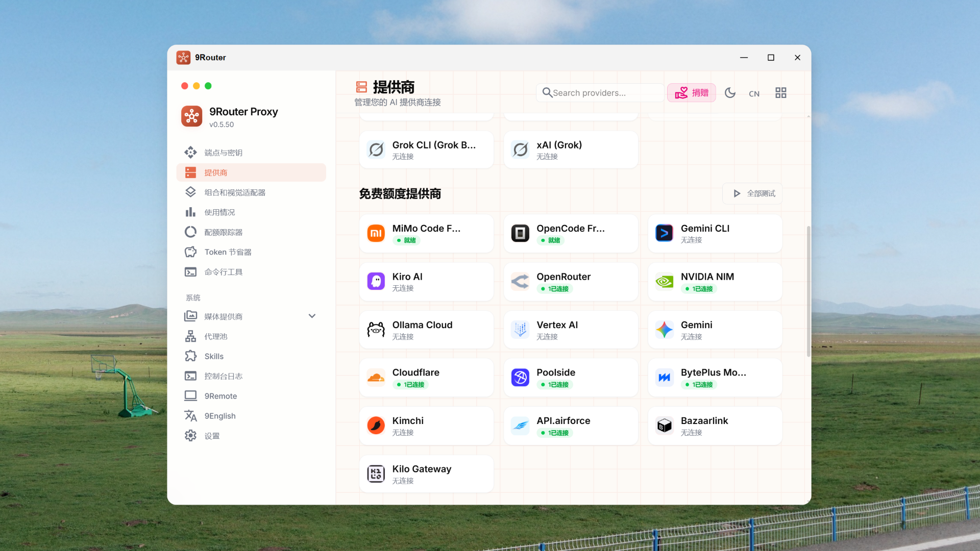Open Skills in the sidebar
980x551 pixels.
coord(251,357)
